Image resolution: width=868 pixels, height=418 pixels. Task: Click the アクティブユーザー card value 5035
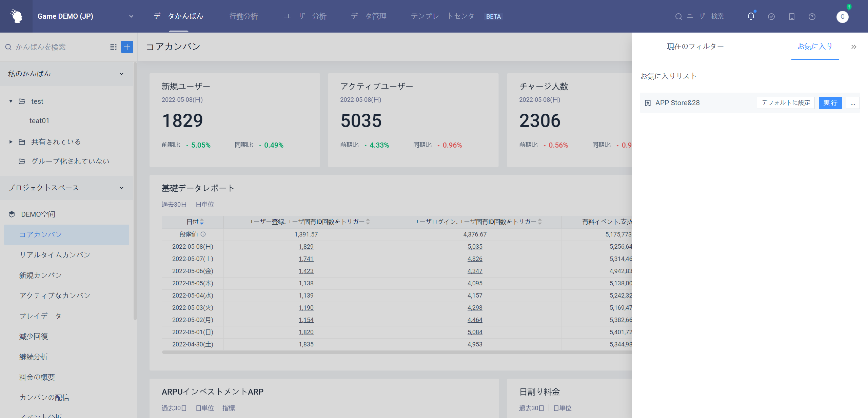(x=361, y=121)
